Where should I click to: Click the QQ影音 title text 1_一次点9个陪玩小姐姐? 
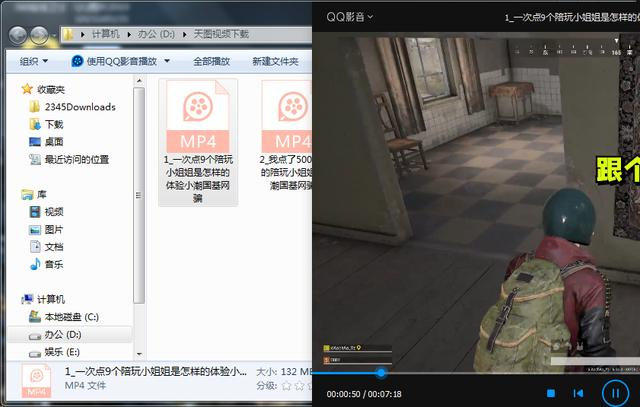click(x=572, y=18)
